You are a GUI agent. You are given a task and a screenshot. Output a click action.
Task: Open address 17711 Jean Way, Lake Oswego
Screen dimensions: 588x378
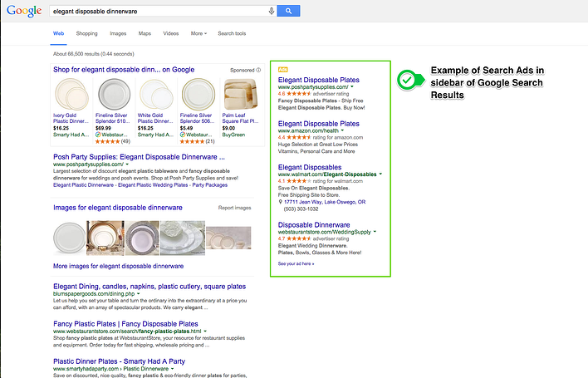tap(325, 202)
